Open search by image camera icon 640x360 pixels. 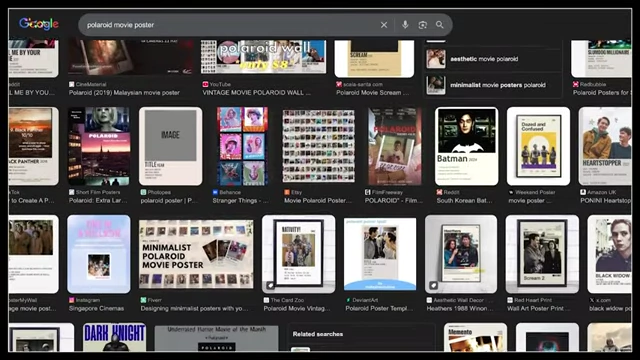(422, 25)
